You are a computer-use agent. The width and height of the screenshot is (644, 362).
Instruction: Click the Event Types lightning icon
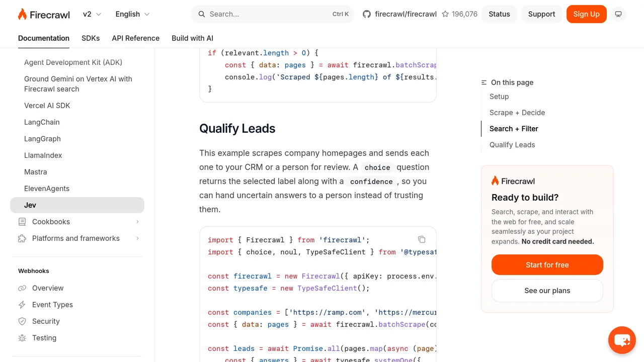click(22, 305)
